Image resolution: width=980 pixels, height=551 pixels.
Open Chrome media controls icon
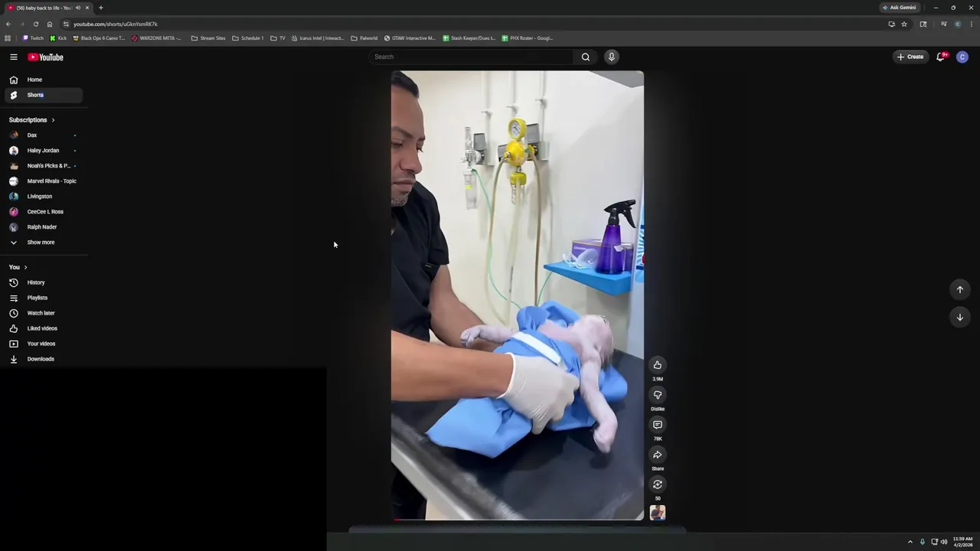pyautogui.click(x=944, y=24)
